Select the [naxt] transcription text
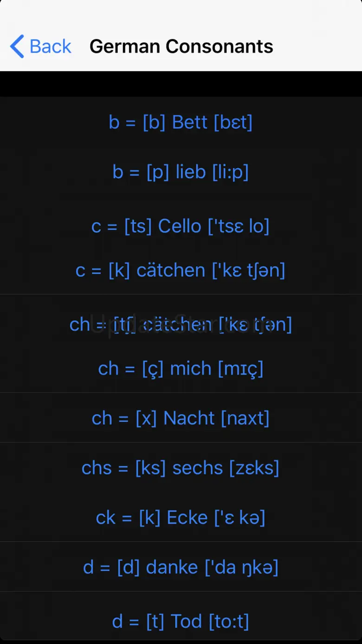The height and width of the screenshot is (644, 362). click(x=245, y=418)
